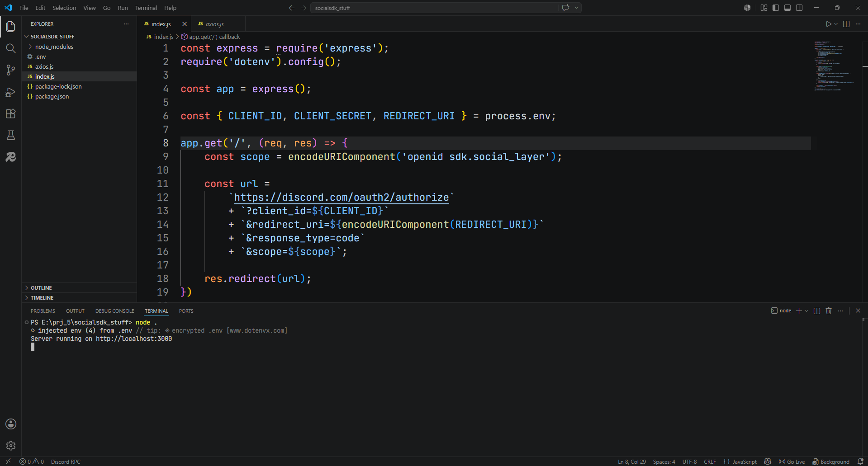The width and height of the screenshot is (868, 466).
Task: Open the Selection menu
Action: click(x=64, y=8)
